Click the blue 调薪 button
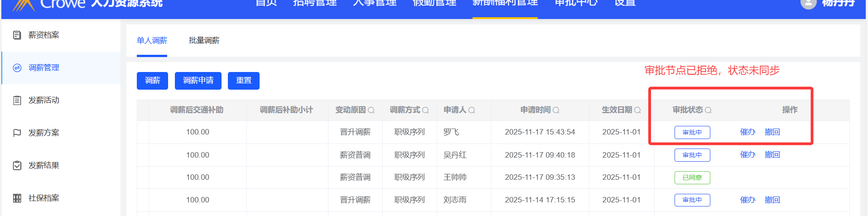The height and width of the screenshot is (216, 868). [153, 81]
